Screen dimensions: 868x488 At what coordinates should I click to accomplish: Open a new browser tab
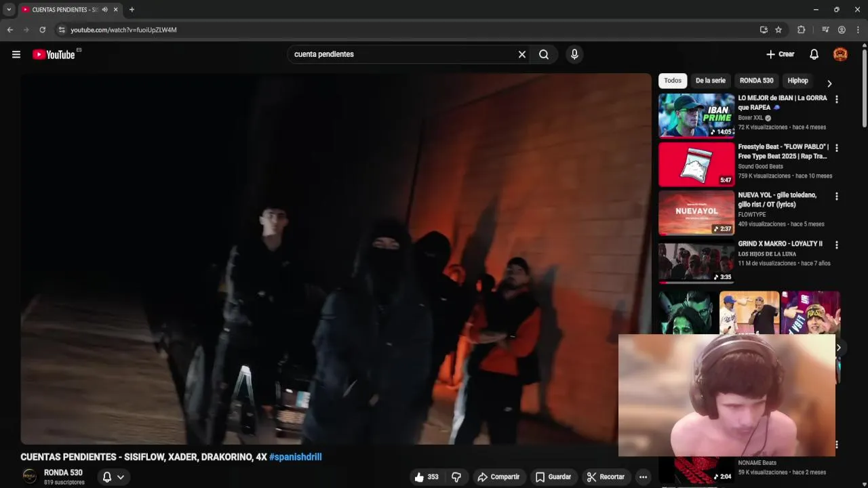(132, 9)
